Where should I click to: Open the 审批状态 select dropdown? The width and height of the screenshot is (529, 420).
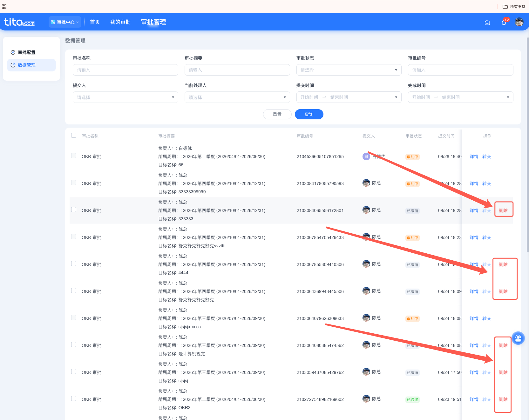(349, 70)
